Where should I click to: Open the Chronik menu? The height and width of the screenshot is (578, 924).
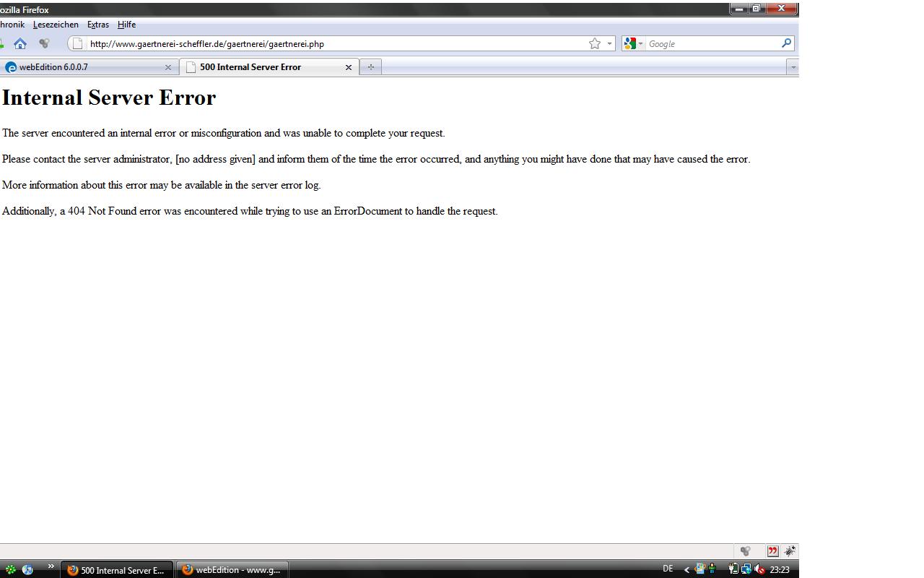pos(12,25)
